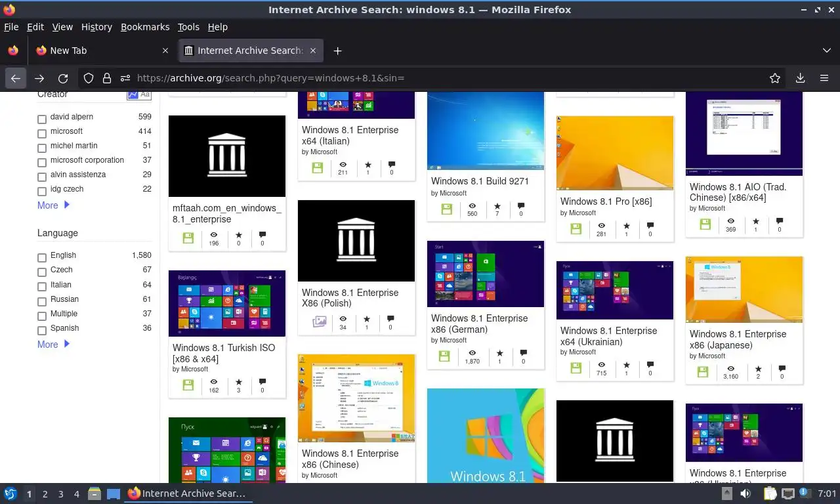The height and width of the screenshot is (504, 840).
Task: Check the Italian language filter
Action: tap(42, 287)
